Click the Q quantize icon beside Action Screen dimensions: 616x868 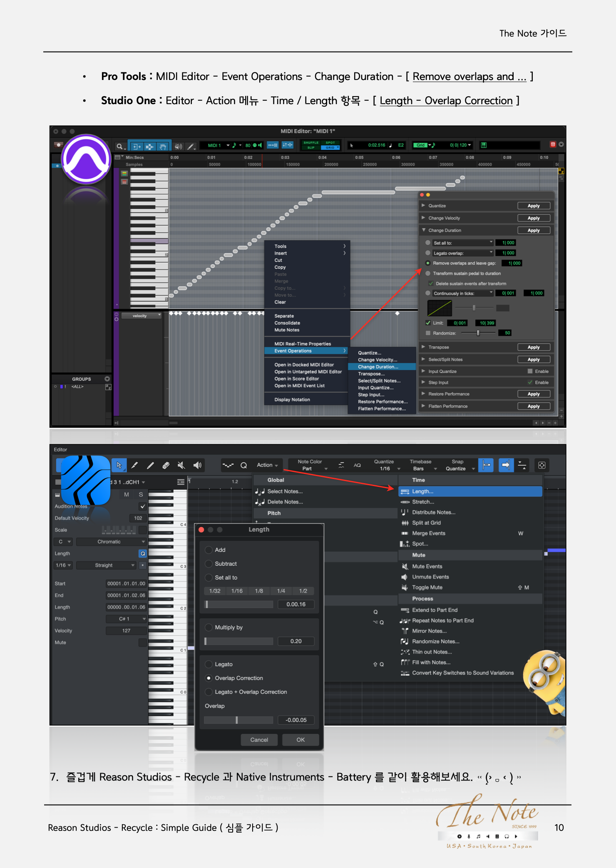244,465
